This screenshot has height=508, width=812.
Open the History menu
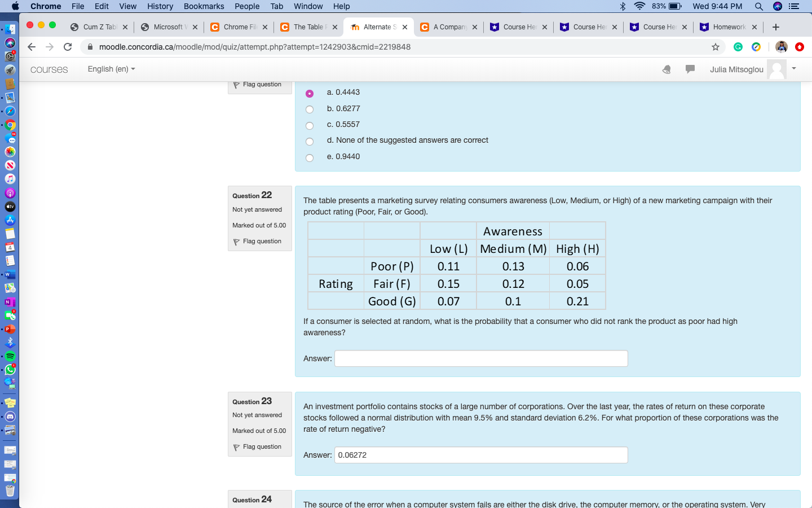(x=160, y=6)
